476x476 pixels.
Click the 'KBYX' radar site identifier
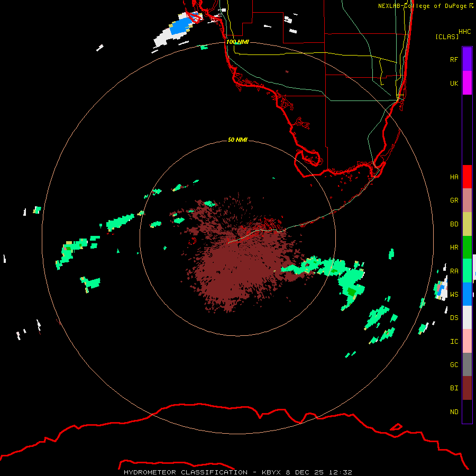point(271,472)
